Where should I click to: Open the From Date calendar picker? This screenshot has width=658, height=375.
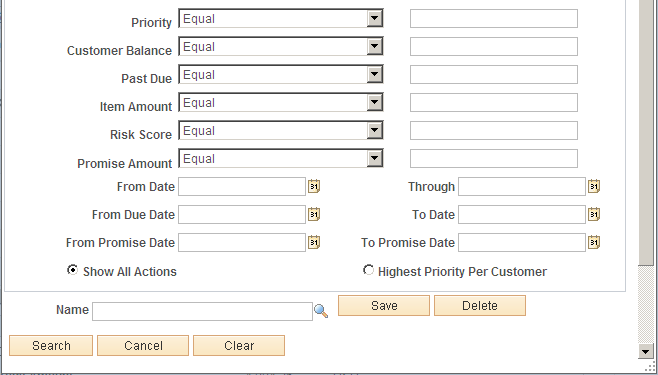coord(314,186)
